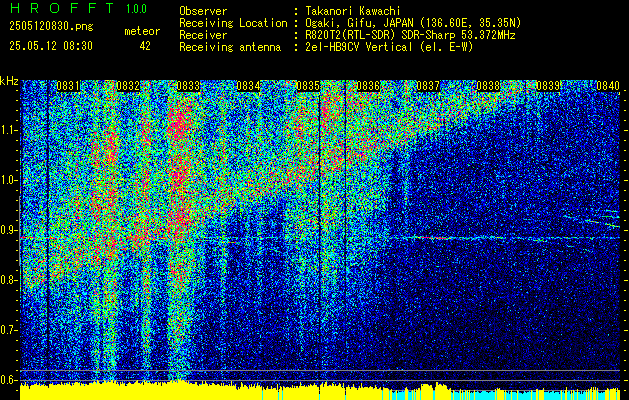
Task: Click the Receiver field label
Action: coord(203,35)
